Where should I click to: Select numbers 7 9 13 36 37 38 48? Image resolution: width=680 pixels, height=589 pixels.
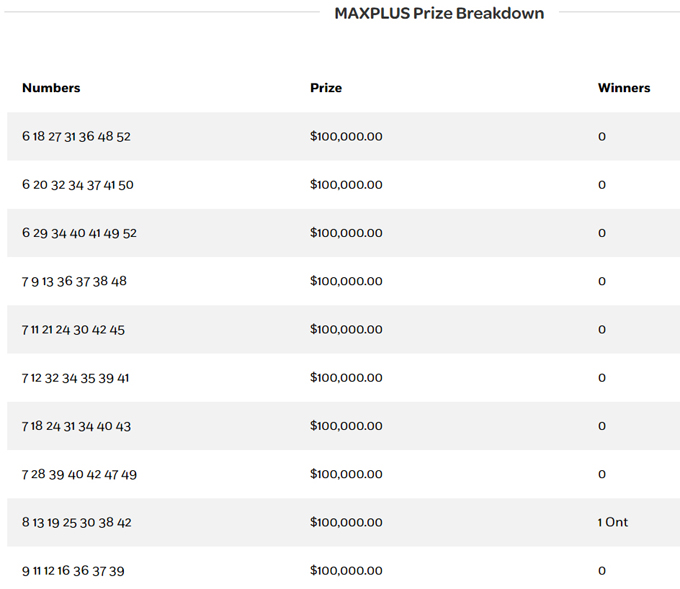(74, 282)
